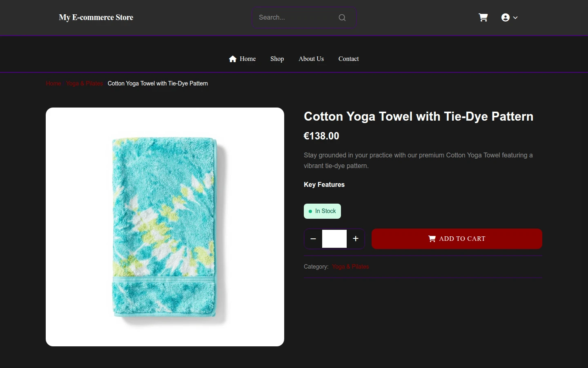Select the €138.00 price text

321,136
